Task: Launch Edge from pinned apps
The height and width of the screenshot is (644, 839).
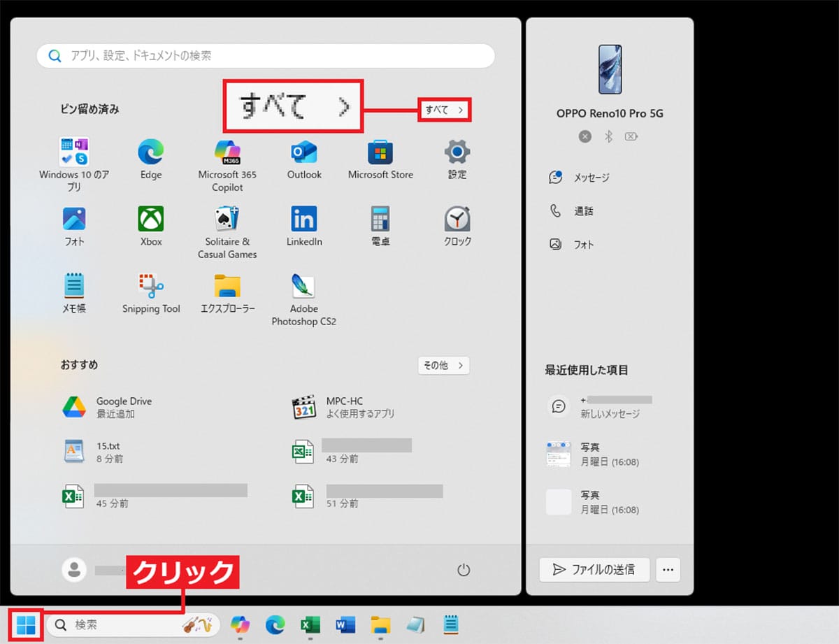Action: click(151, 151)
